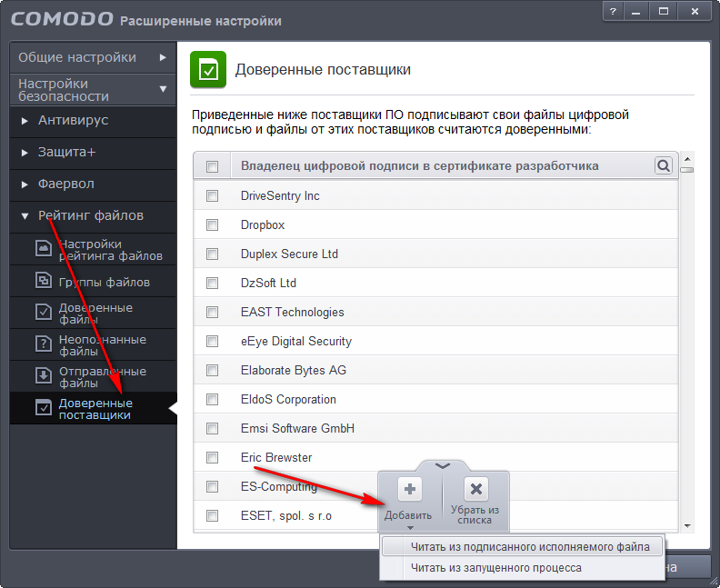This screenshot has height=588, width=720.
Task: Click the Remove from list (Убрать из списка) X icon
Action: click(x=476, y=489)
